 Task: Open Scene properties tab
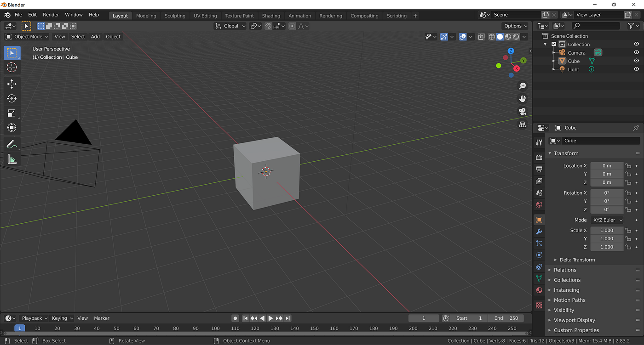tap(539, 193)
